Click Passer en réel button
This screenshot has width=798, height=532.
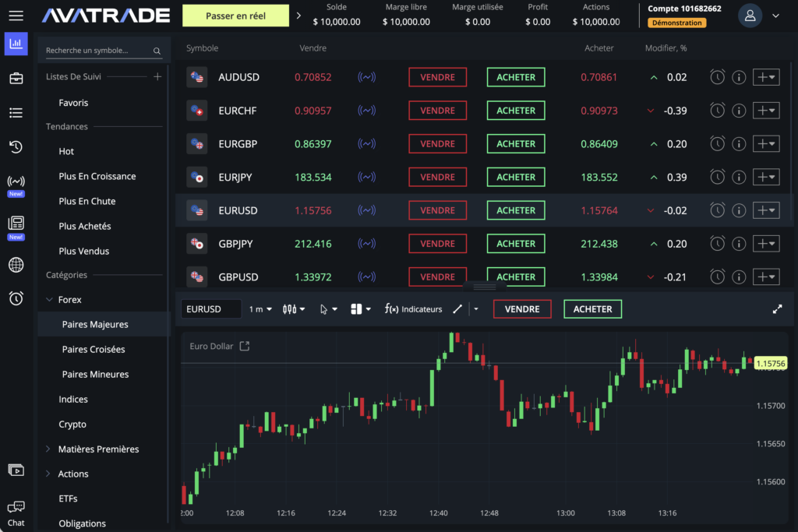(235, 16)
